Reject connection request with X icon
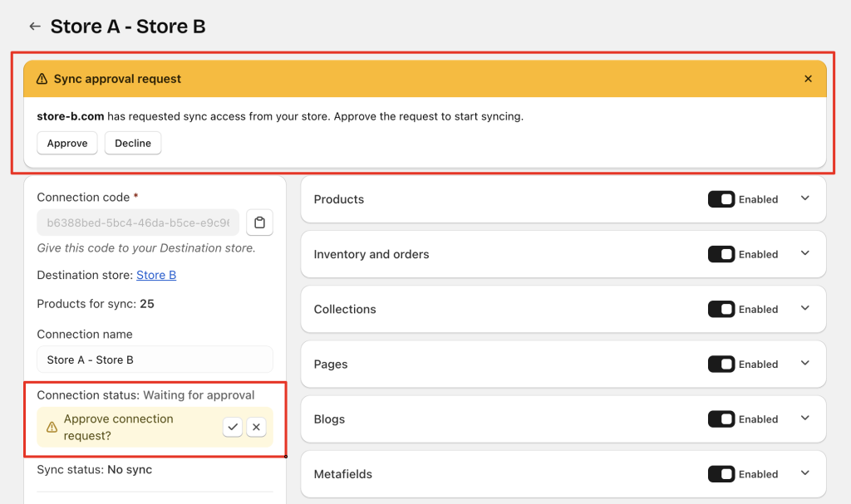This screenshot has width=851, height=504. (x=256, y=427)
